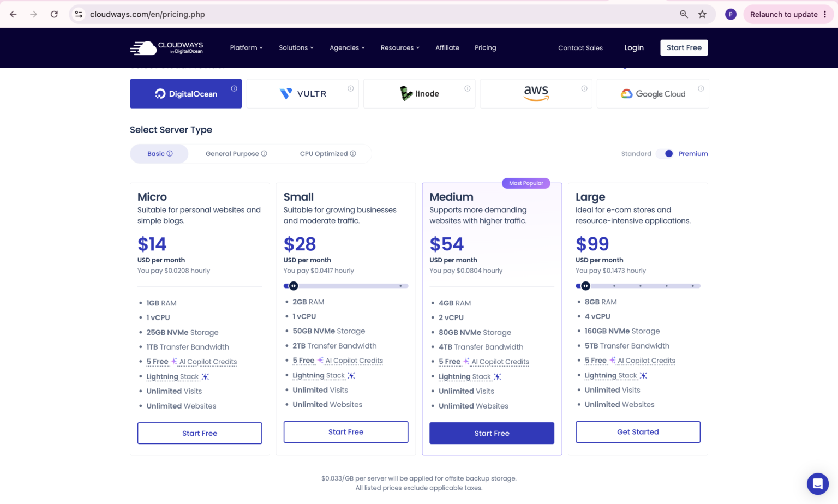
Task: Open the Chrome profile avatar
Action: point(731,14)
